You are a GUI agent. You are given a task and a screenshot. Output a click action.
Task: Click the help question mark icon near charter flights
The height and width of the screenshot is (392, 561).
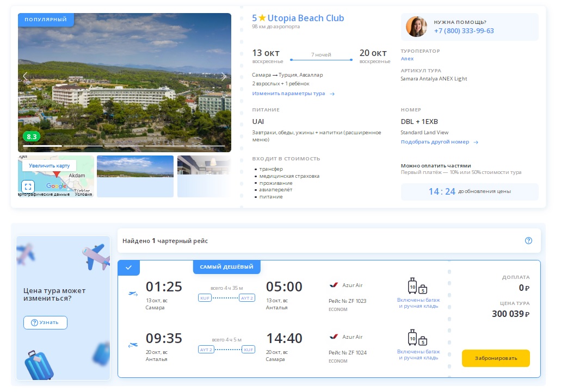click(528, 240)
